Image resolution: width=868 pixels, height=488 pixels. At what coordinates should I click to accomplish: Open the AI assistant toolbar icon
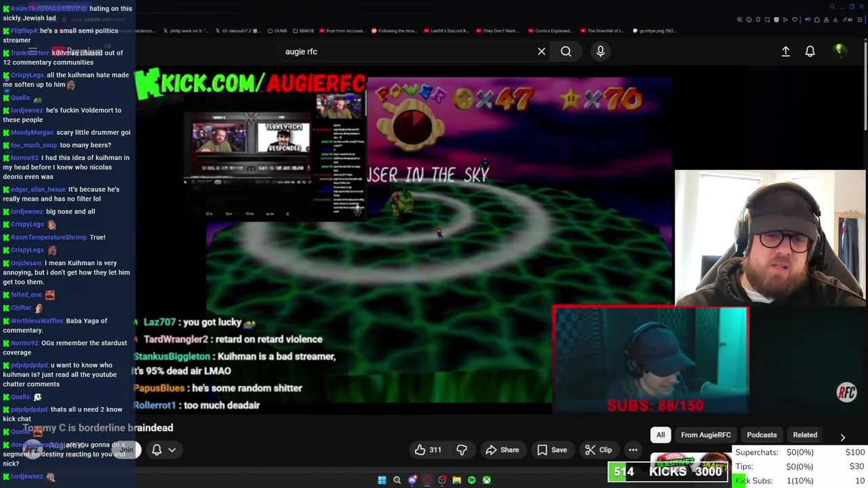tap(848, 20)
